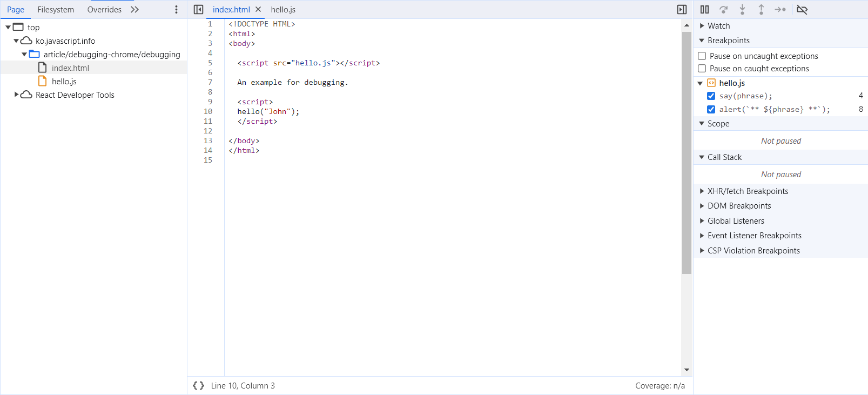Screen dimensions: 868x395
Task: Click Coverage: n/a status text
Action: [x=660, y=386]
